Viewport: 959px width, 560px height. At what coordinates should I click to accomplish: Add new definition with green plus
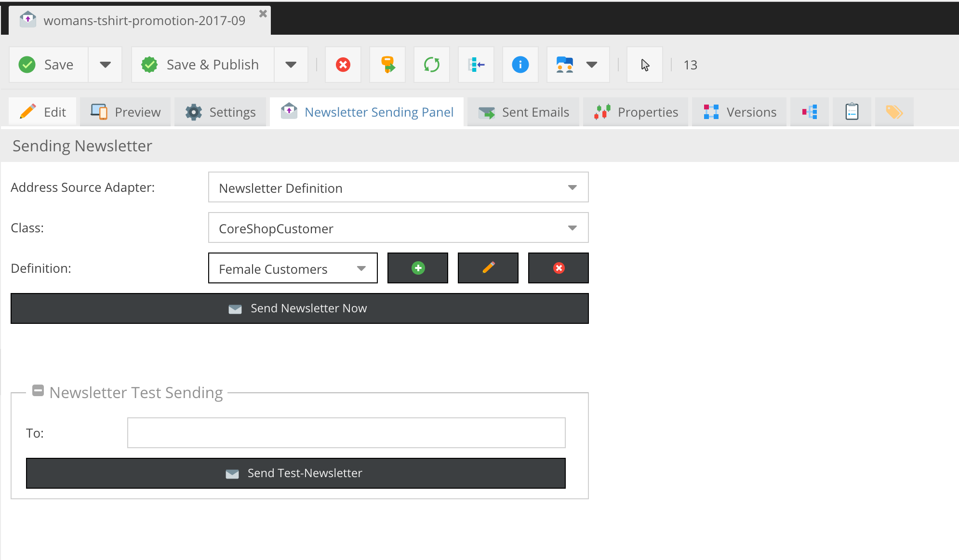(x=418, y=268)
